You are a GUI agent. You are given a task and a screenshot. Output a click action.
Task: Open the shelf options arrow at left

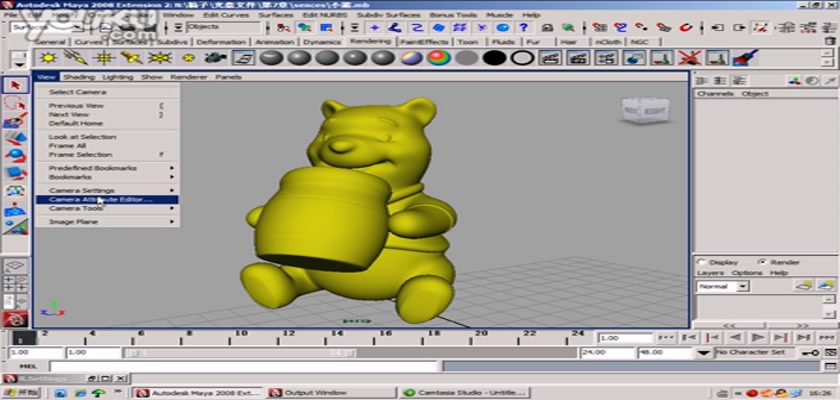19,63
